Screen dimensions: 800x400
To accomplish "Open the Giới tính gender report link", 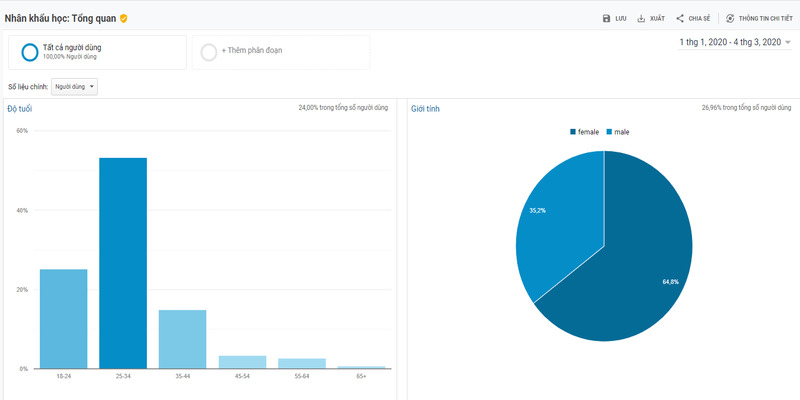I will click(x=425, y=109).
